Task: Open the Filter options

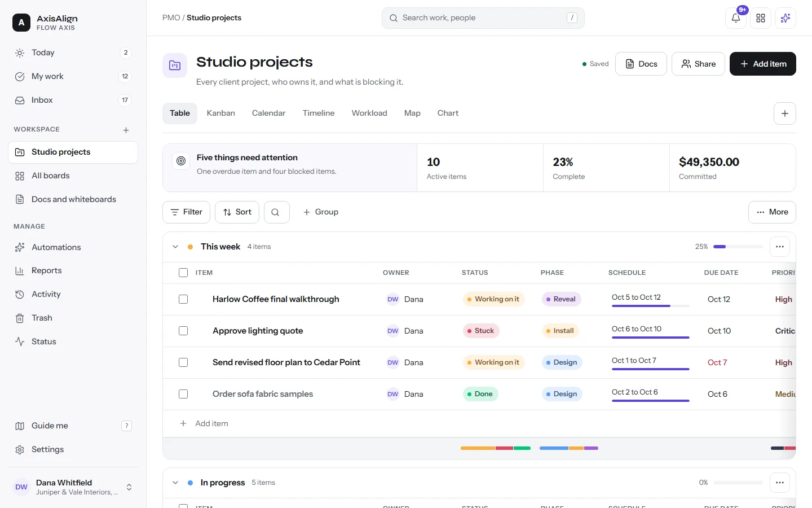Action: pos(186,212)
